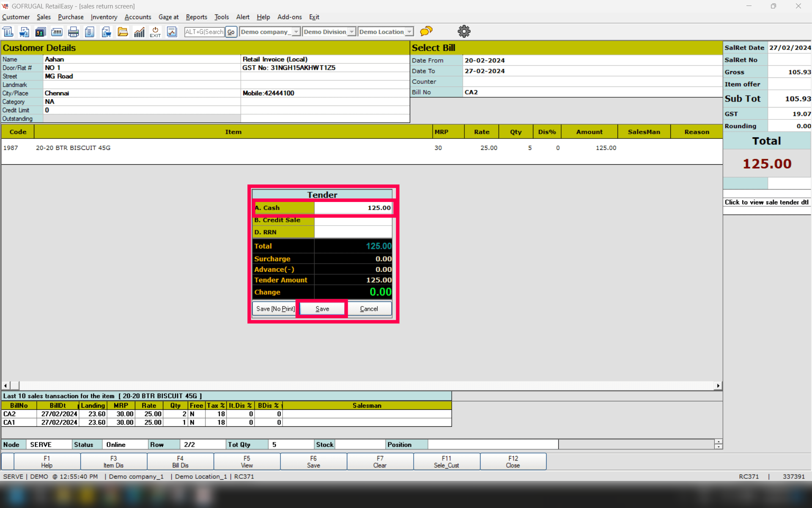812x508 pixels.
Task: Expand the Demo Division dropdown
Action: [351, 32]
